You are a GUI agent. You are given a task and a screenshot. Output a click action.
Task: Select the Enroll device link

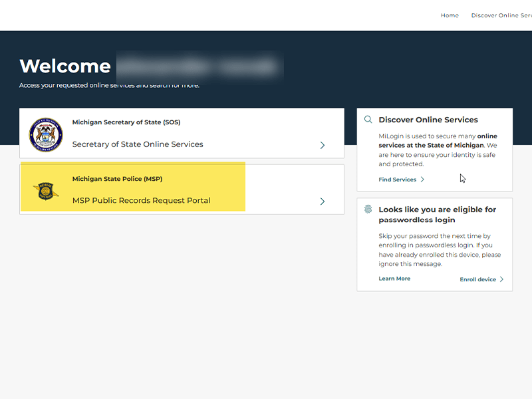(477, 279)
